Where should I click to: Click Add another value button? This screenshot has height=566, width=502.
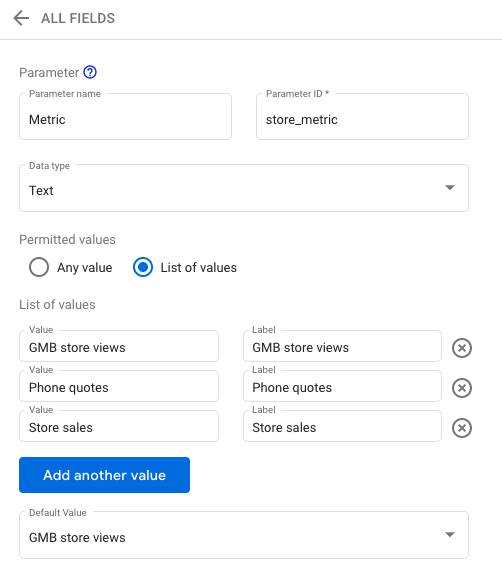point(104,475)
